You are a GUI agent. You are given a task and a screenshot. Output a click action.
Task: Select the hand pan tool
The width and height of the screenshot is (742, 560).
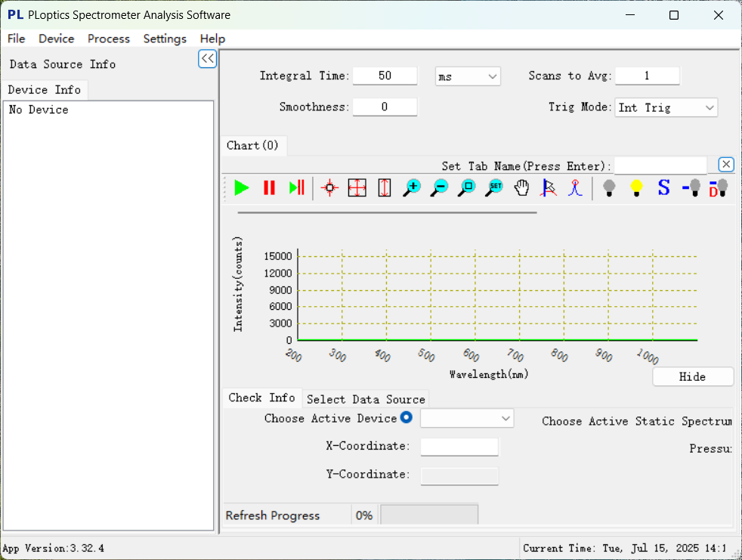(x=521, y=187)
